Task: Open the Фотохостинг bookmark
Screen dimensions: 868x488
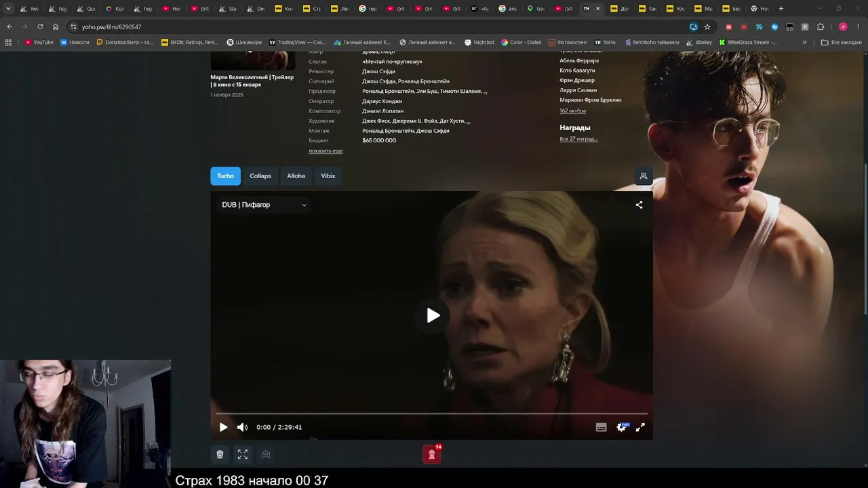Action: click(568, 42)
